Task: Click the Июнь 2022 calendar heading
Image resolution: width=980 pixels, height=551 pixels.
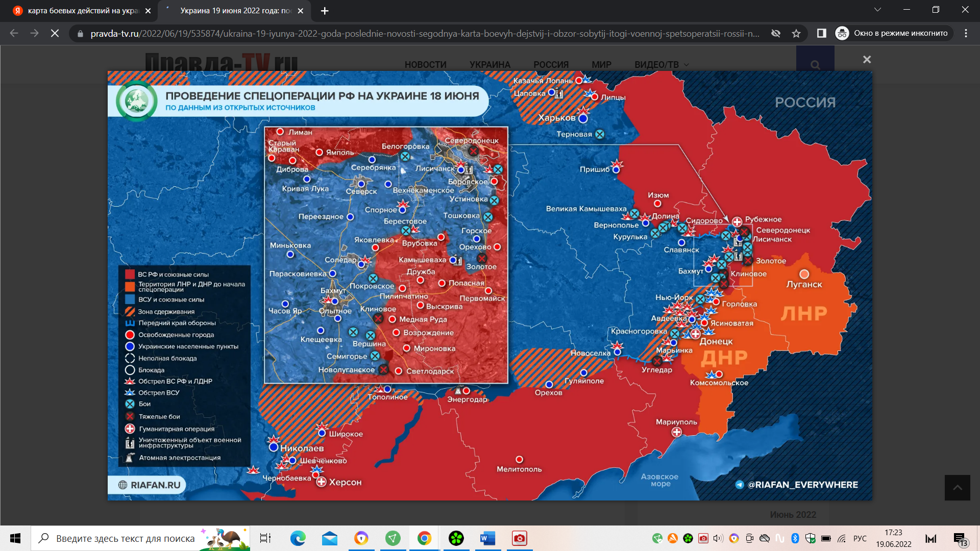Action: [793, 515]
